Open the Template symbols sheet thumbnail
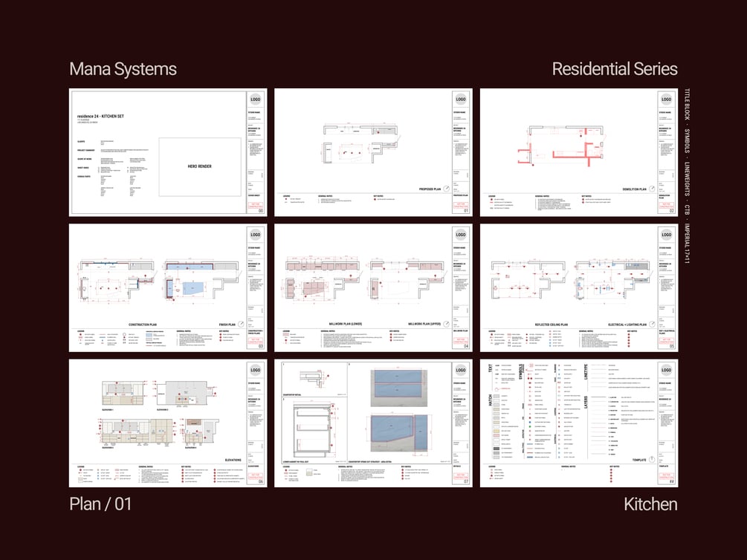Viewport: 747px width, 560px height. coord(579,423)
